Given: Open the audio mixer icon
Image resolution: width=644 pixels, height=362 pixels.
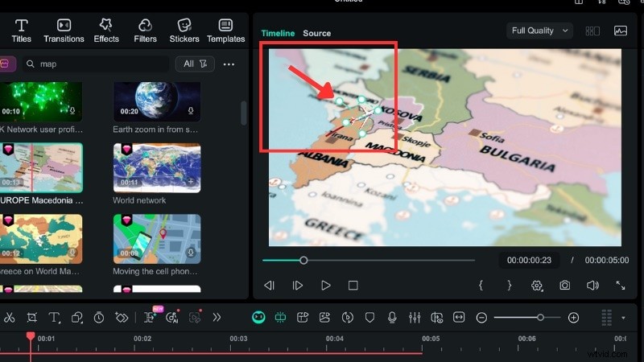Looking at the screenshot, I should (x=415, y=318).
